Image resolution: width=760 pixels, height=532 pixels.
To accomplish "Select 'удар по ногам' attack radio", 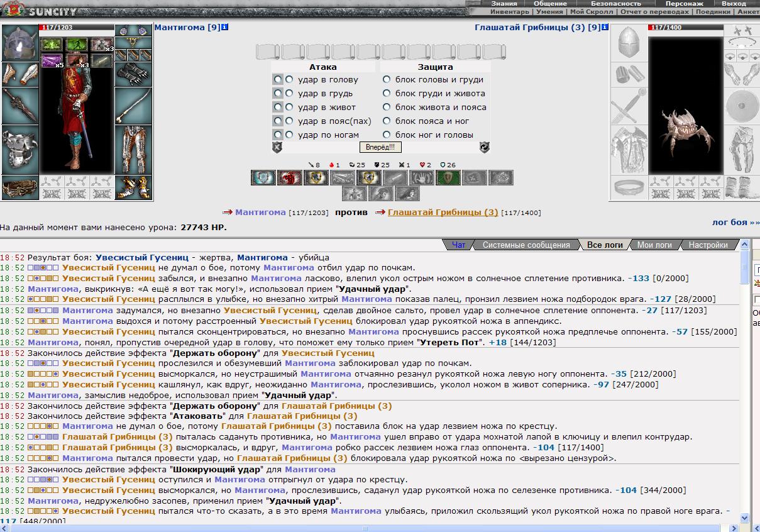I will (x=289, y=135).
